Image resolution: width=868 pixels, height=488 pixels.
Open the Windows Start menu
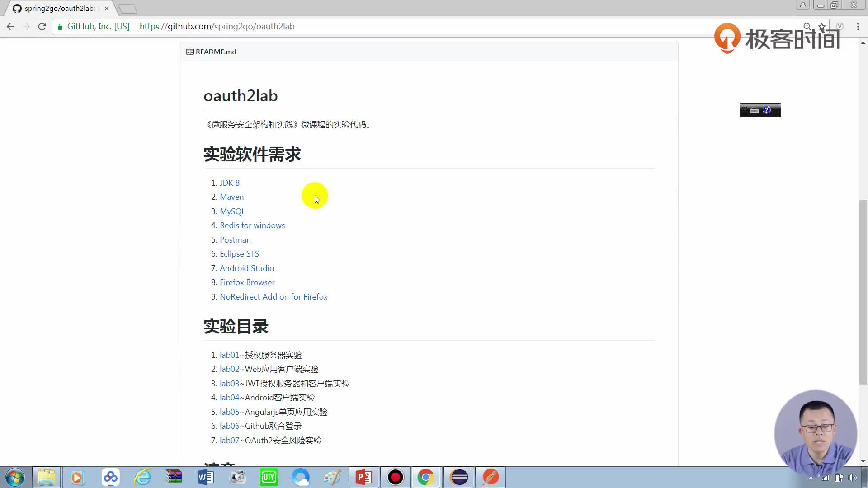click(14, 477)
